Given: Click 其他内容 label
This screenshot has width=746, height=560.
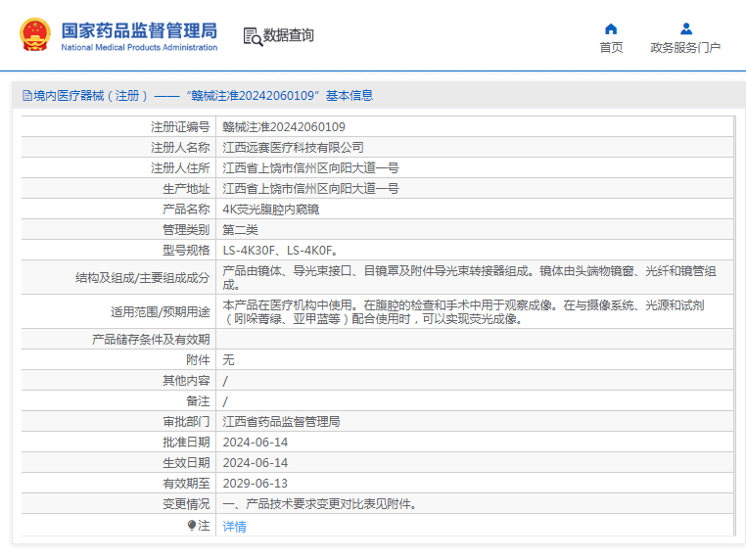Looking at the screenshot, I should coord(186,381).
